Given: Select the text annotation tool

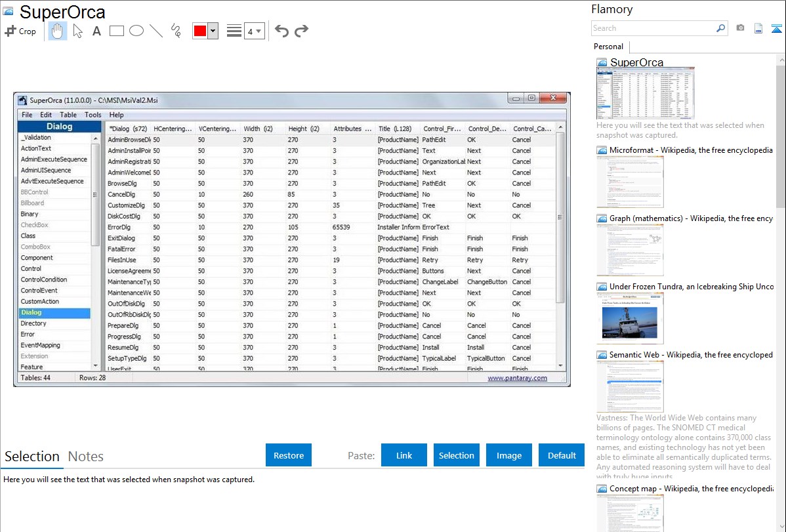Looking at the screenshot, I should coord(96,31).
